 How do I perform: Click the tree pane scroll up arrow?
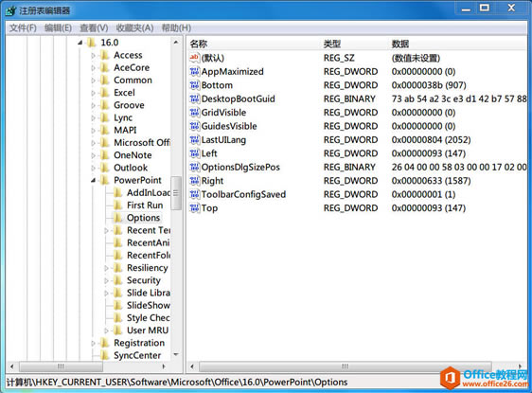click(176, 43)
